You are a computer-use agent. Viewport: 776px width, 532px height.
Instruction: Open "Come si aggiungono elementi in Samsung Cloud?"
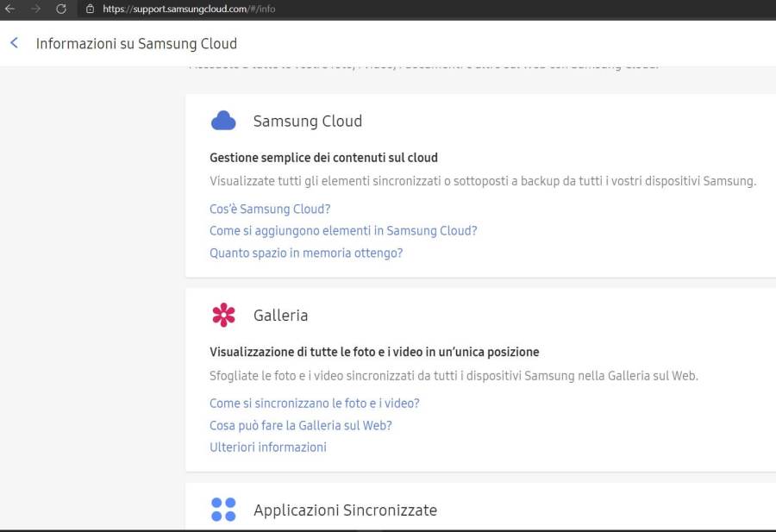coord(343,231)
